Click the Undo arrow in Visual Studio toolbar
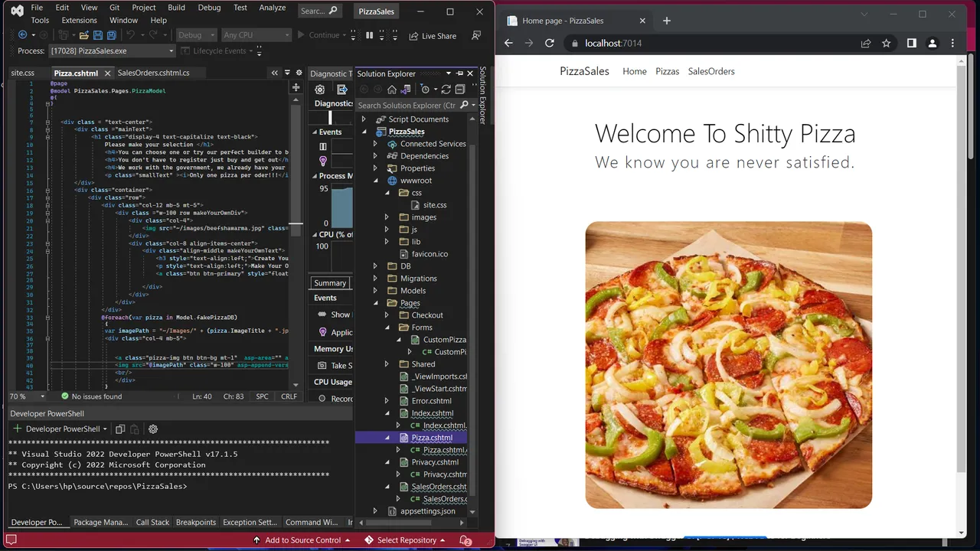Image resolution: width=980 pixels, height=551 pixels. (131, 35)
